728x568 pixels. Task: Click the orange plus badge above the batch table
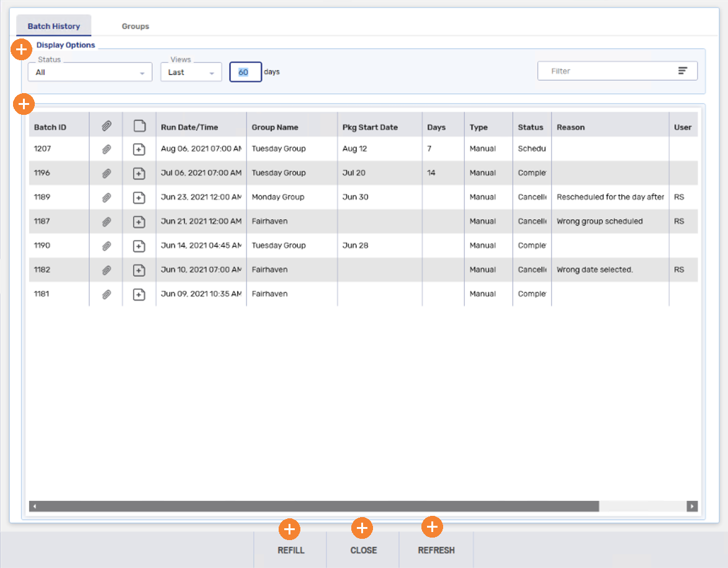click(24, 104)
